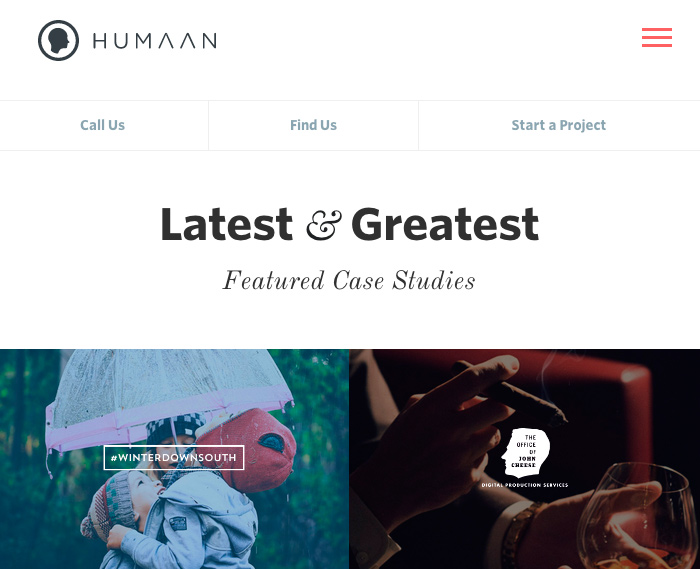
Task: Open the umbrella photo case study
Action: tap(174, 459)
